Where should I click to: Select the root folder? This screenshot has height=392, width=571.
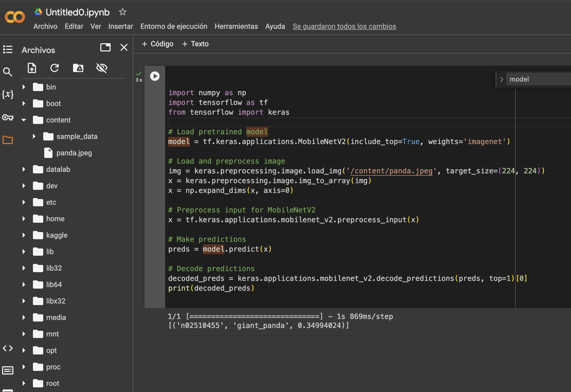[x=53, y=383]
